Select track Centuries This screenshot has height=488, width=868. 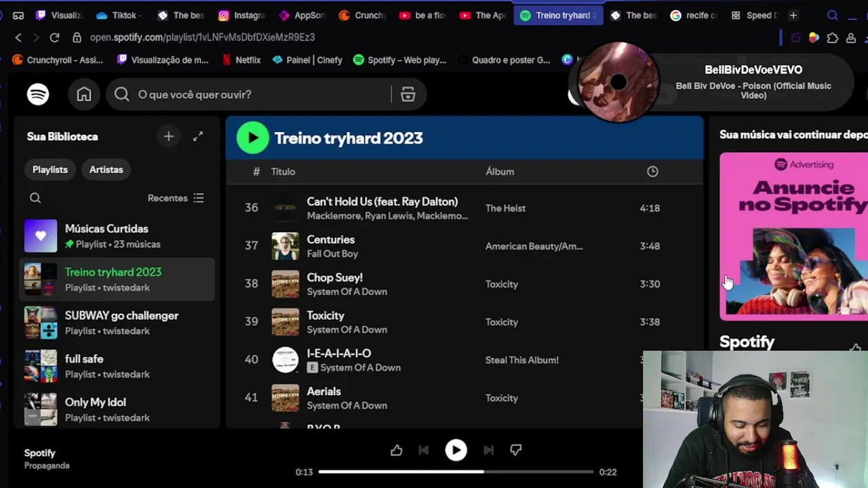[x=465, y=246]
